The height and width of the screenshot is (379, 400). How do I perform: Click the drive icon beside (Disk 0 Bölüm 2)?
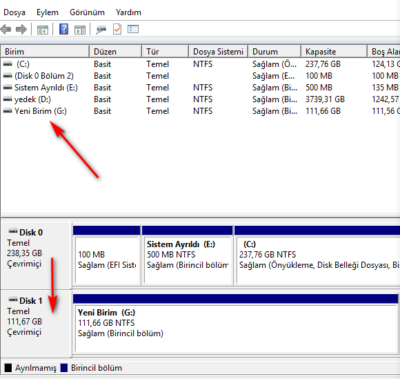click(x=8, y=76)
